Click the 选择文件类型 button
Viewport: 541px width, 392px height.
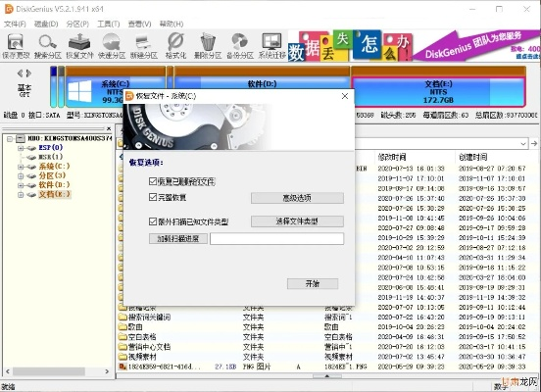pyautogui.click(x=297, y=221)
